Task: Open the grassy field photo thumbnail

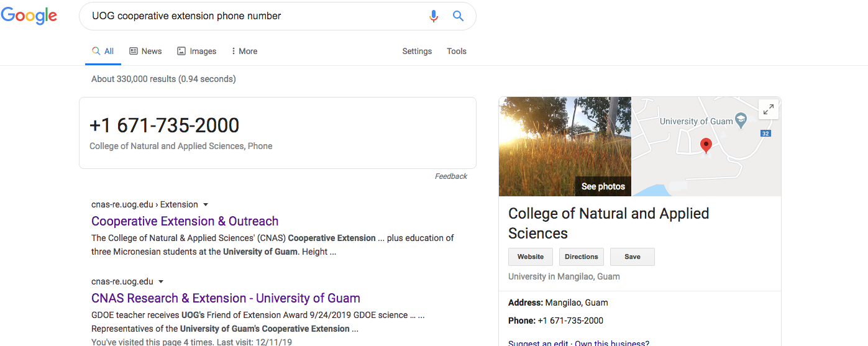Action: click(x=565, y=146)
